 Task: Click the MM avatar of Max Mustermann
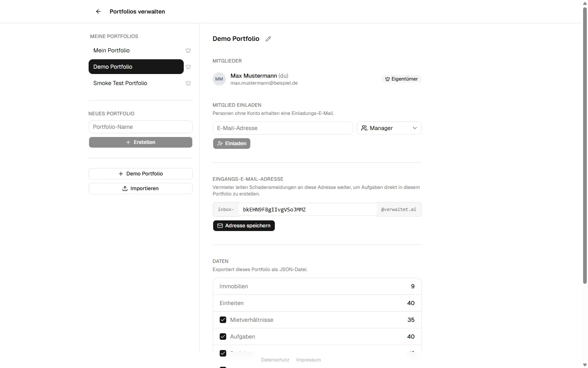(219, 79)
